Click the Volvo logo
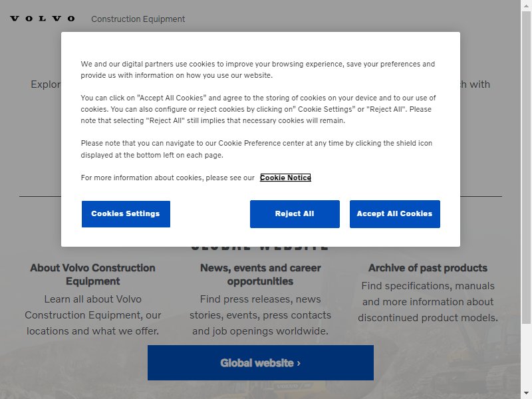Screen dimensions: 532x399 pos(43,19)
